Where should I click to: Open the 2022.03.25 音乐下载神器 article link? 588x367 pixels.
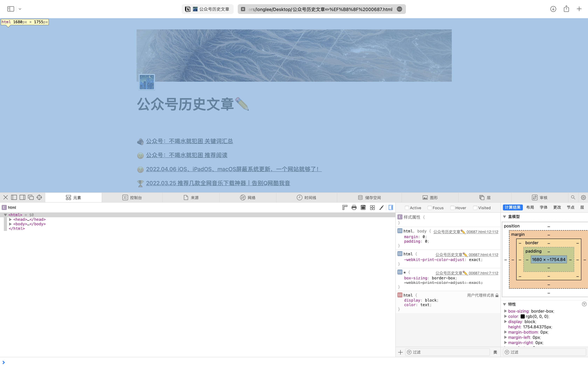(218, 183)
